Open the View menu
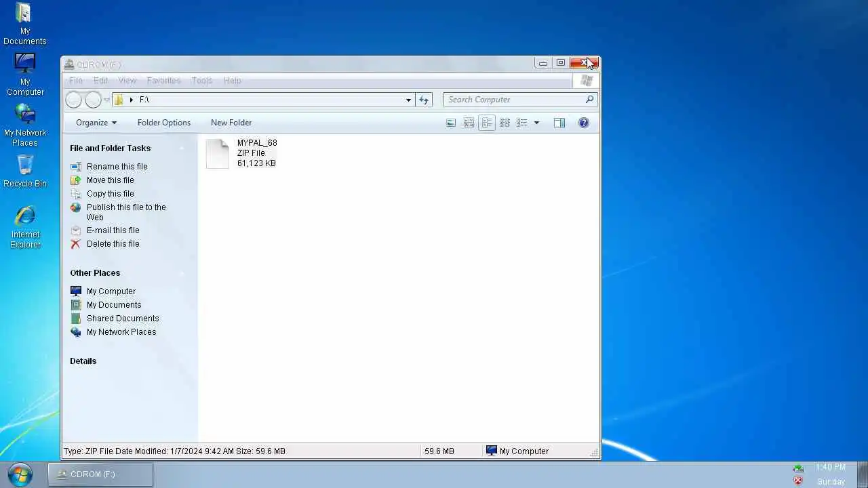This screenshot has width=868, height=488. pos(127,81)
